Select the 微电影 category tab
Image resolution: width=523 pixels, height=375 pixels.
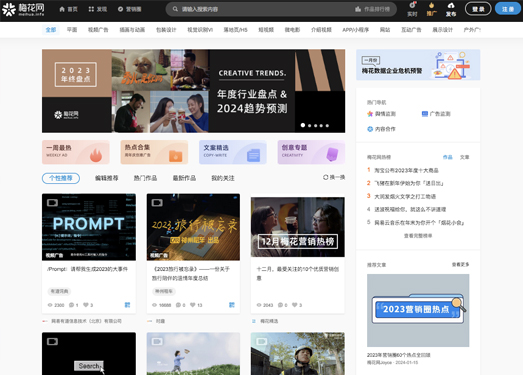point(292,30)
